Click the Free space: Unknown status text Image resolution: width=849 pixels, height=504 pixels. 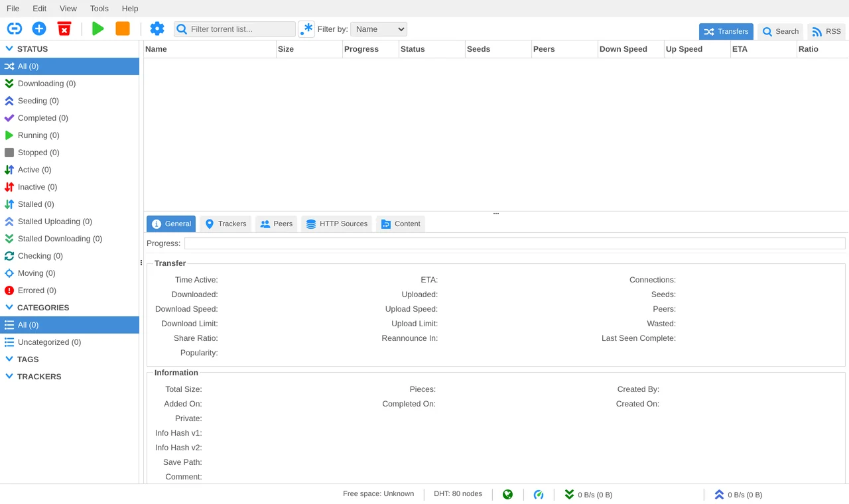378,494
